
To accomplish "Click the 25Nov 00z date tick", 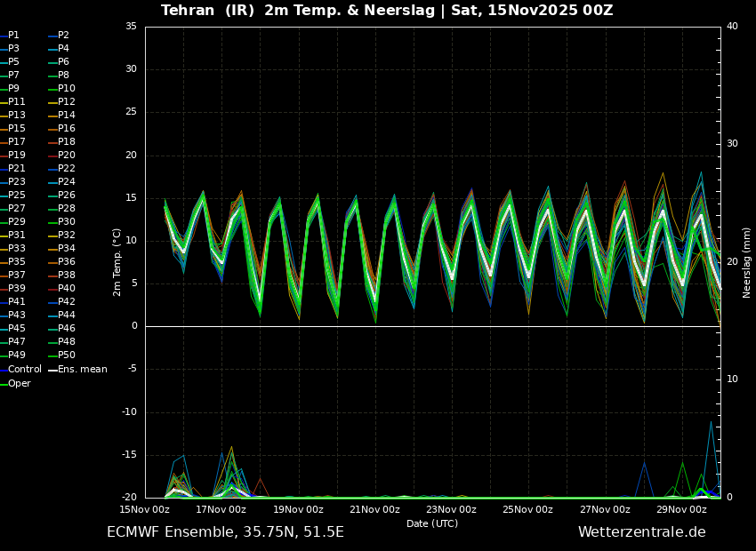I will 528,509.
